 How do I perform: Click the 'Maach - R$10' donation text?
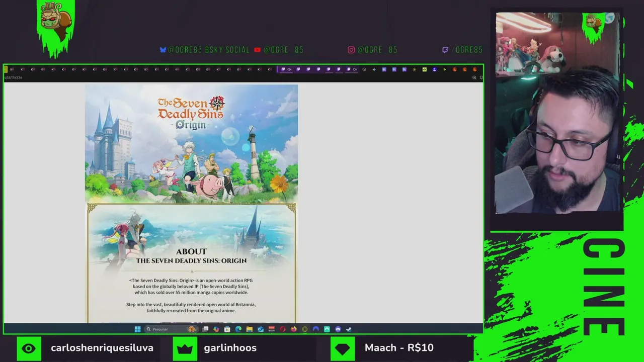tap(399, 348)
